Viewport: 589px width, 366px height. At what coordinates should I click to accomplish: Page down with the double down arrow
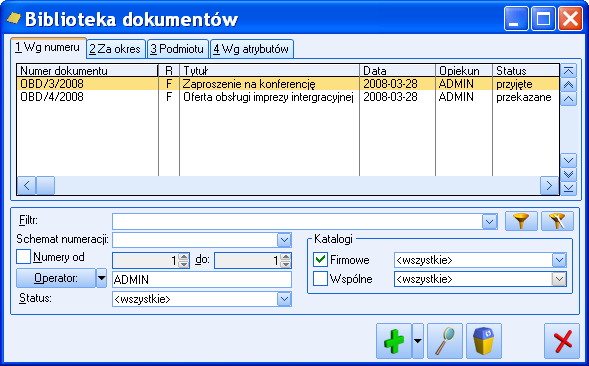click(568, 174)
